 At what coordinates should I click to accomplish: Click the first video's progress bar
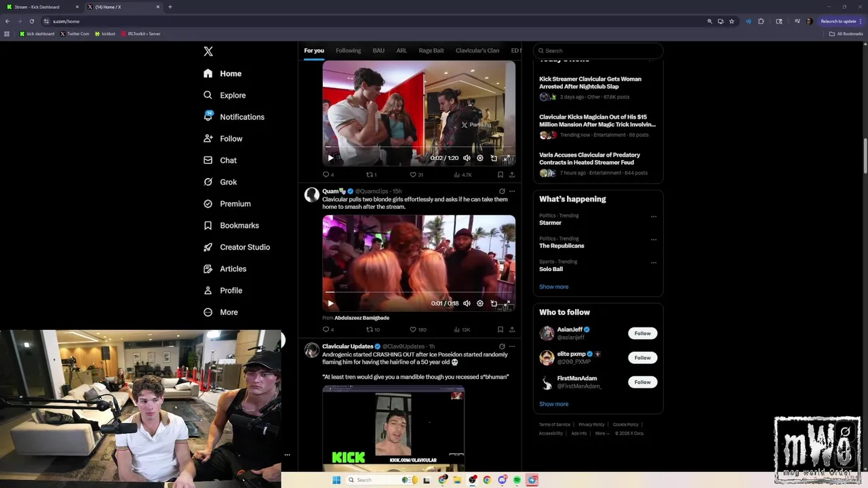pyautogui.click(x=418, y=147)
